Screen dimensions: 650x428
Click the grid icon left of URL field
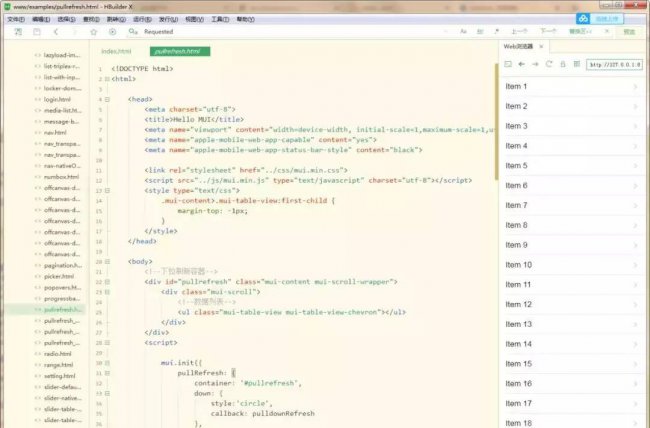[577, 64]
